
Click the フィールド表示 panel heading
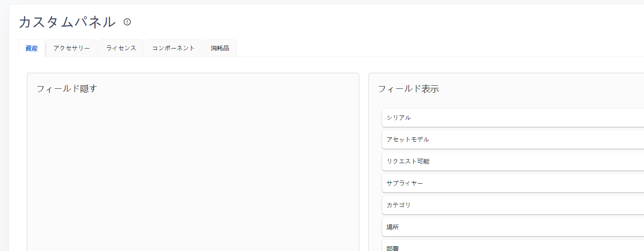tap(408, 89)
